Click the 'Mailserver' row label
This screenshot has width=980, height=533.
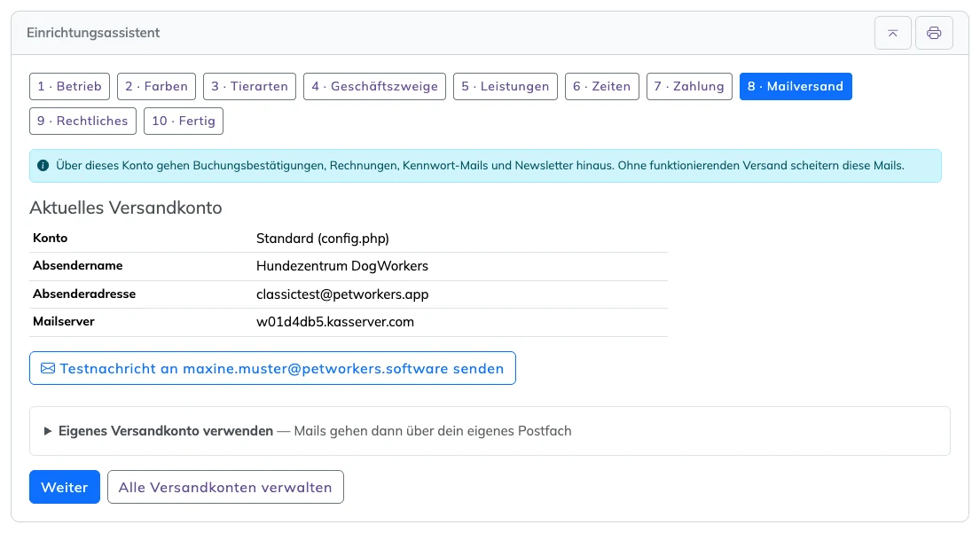(64, 321)
